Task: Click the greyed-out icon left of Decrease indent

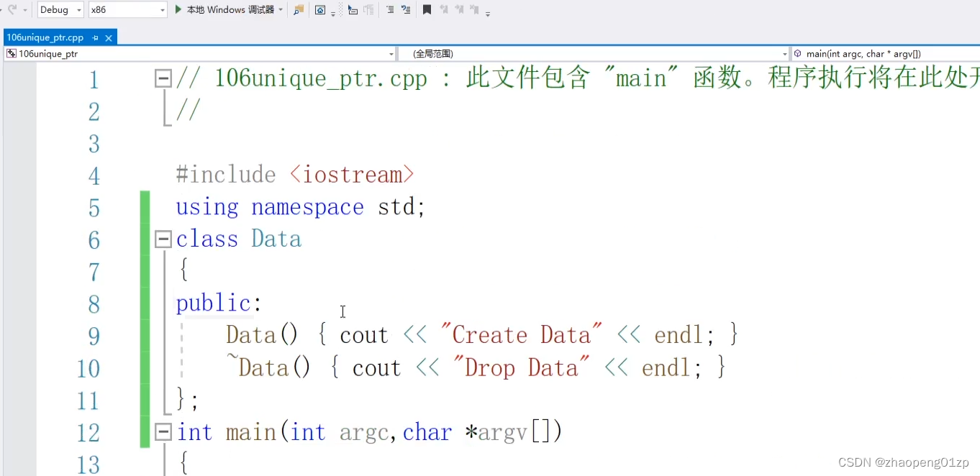Action: 368,9
